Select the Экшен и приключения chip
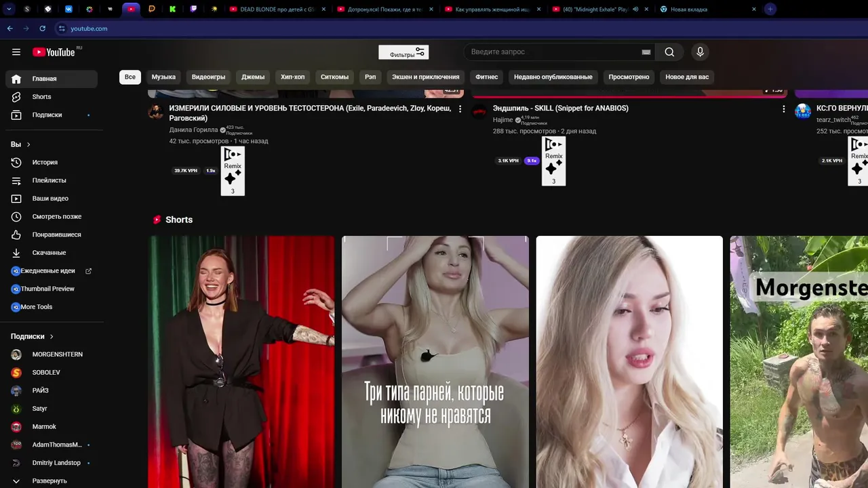 (425, 77)
